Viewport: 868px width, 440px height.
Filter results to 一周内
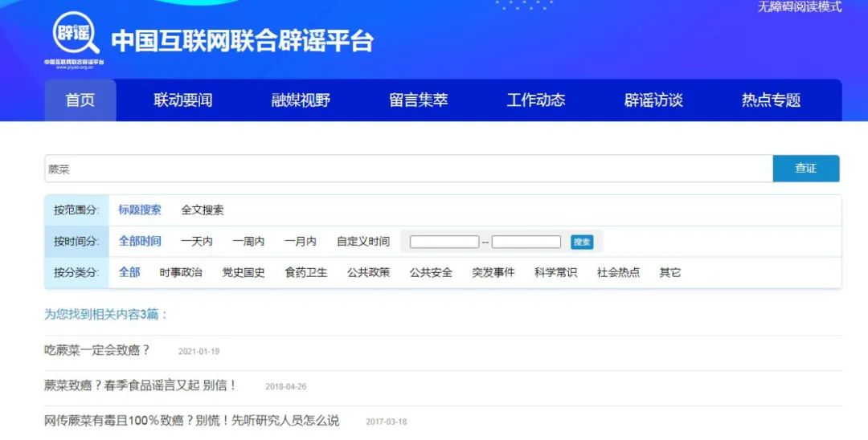click(x=248, y=242)
